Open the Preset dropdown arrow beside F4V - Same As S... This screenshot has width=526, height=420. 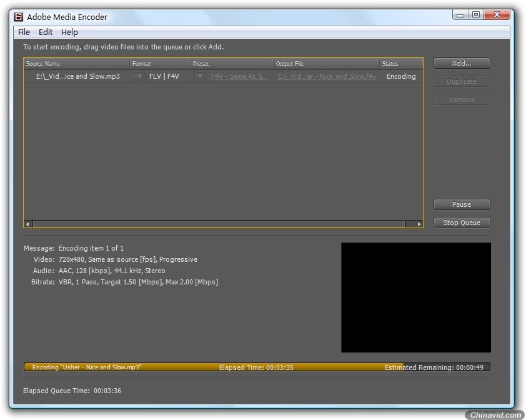click(x=200, y=76)
